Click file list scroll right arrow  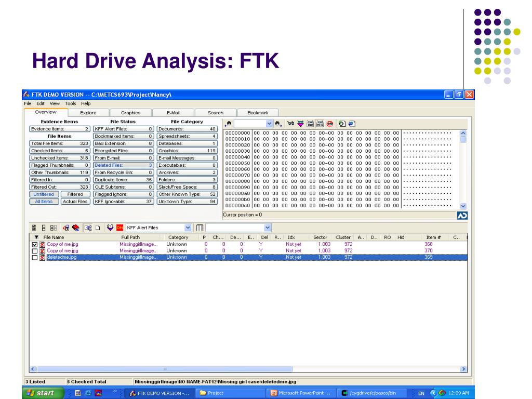coord(463,369)
